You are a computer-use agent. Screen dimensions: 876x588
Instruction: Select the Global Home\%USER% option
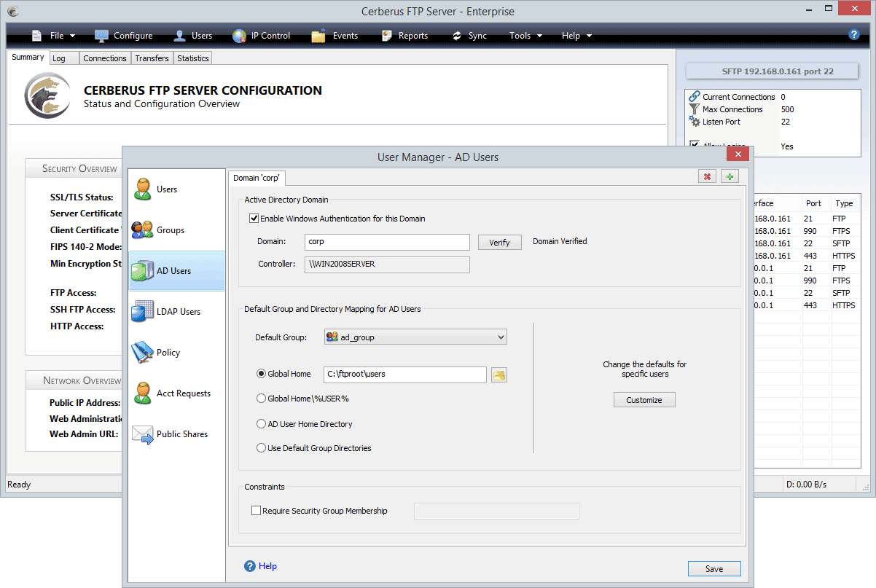(x=261, y=399)
